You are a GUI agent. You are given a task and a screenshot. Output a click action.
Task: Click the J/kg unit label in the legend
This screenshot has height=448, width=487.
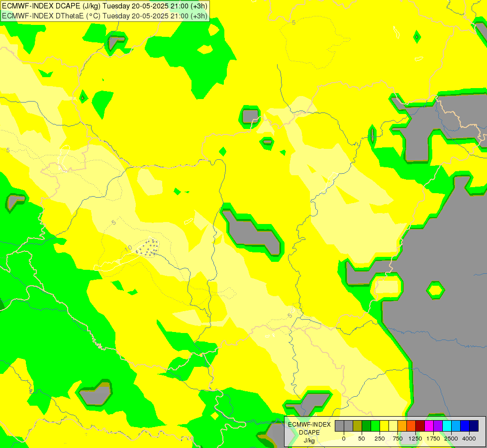pyautogui.click(x=309, y=441)
